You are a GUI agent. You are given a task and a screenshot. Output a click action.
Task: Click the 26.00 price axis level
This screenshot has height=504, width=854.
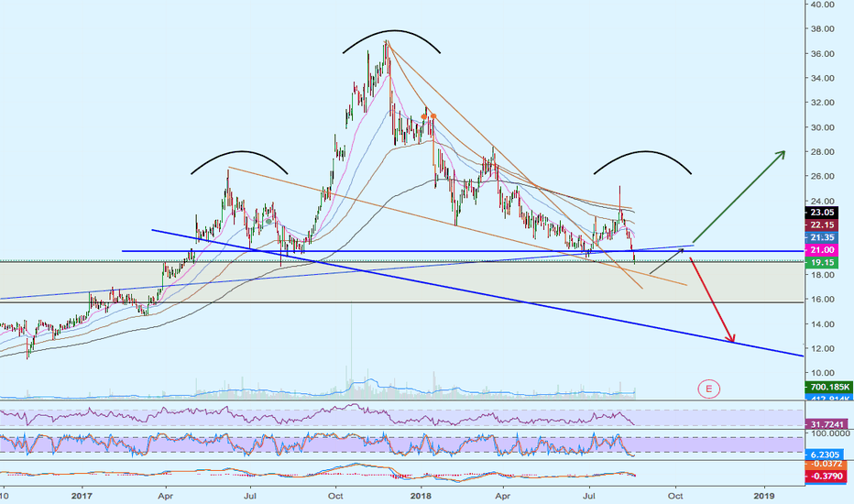(823, 177)
